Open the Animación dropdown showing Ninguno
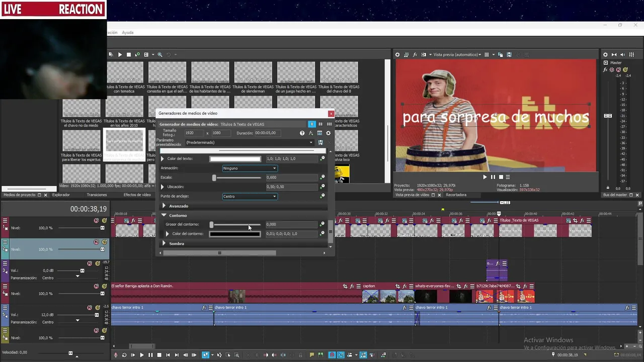The image size is (644, 362). tap(250, 168)
